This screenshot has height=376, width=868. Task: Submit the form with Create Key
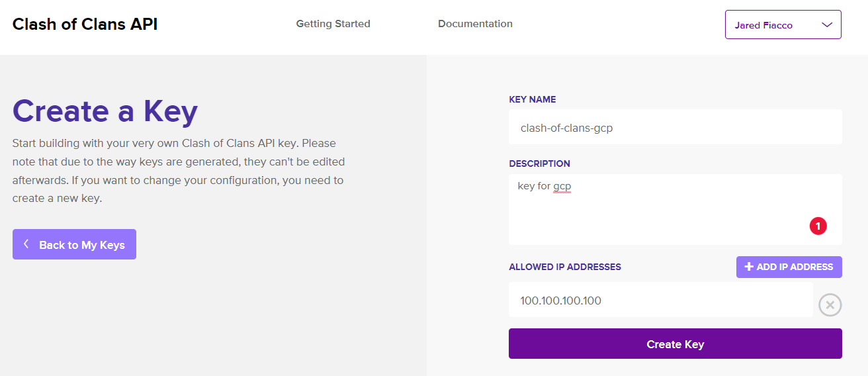(x=675, y=344)
